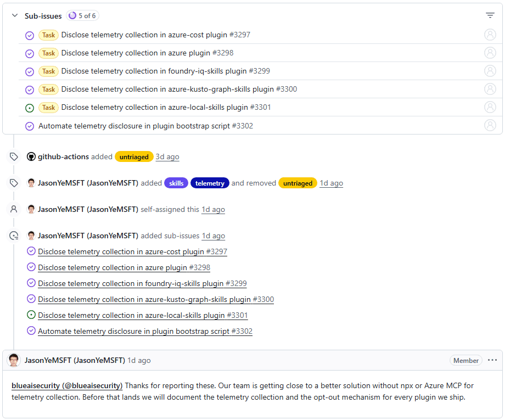
Task: Open timeline link foundry-iq-skills plugin #3299
Action: coord(142,284)
